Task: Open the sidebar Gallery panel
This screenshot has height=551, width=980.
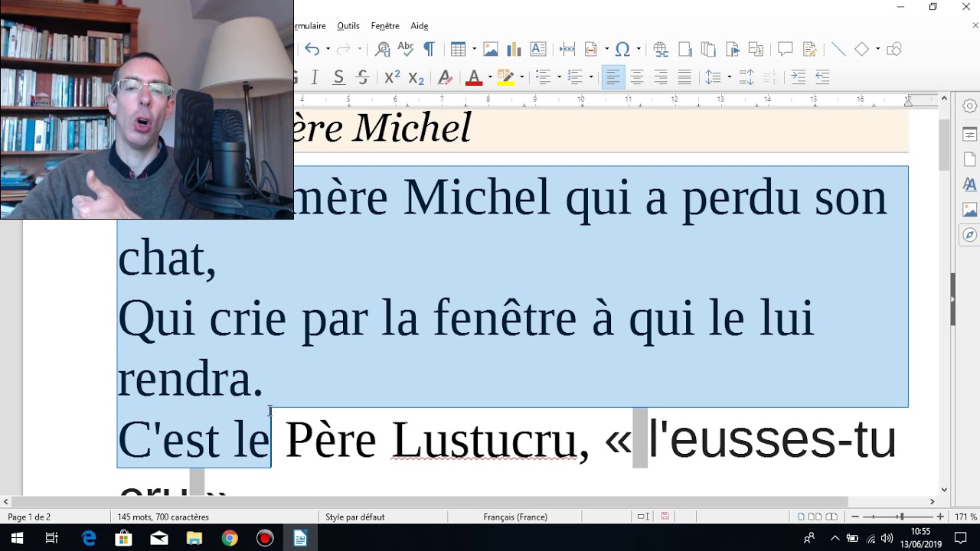Action: tap(970, 210)
